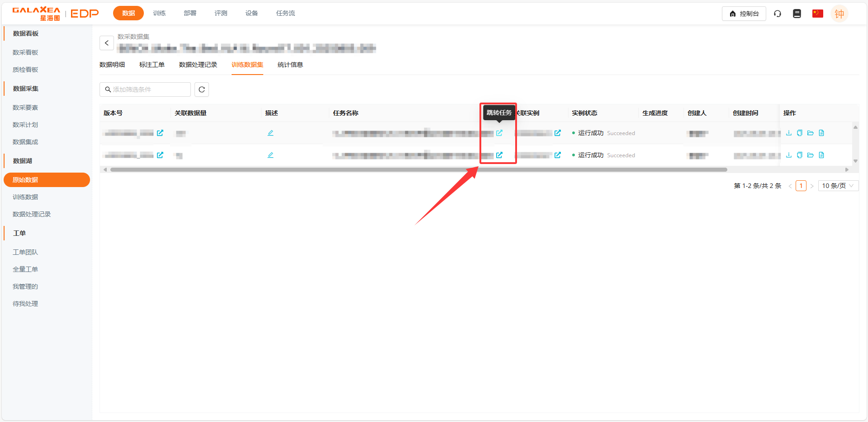
Task: Click the 控制台 button
Action: 744,14
